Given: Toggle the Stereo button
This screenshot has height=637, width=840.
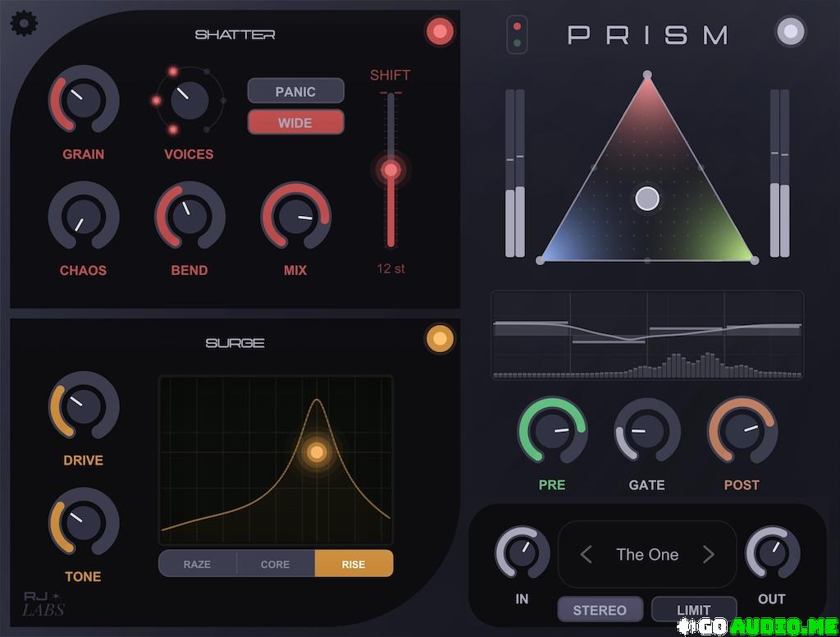Looking at the screenshot, I should (x=600, y=610).
